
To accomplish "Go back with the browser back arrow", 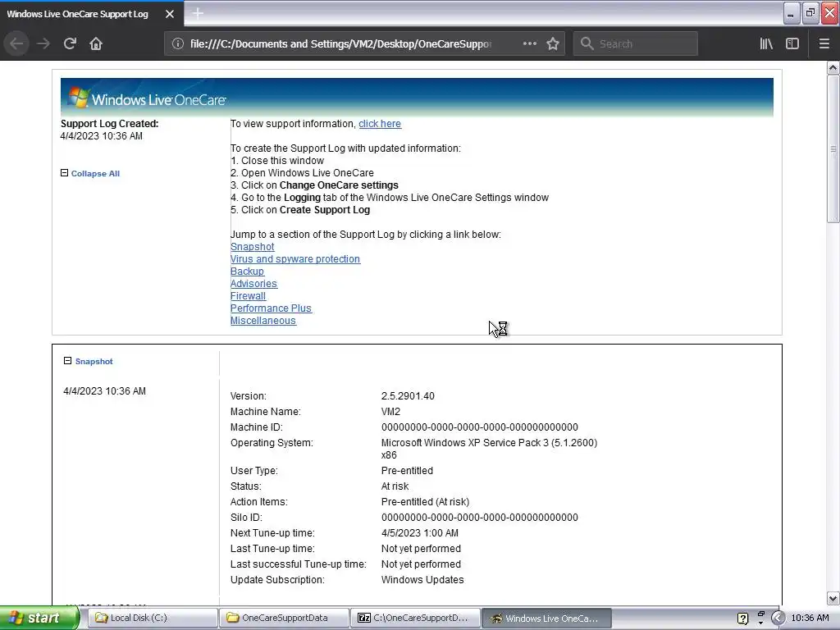I will [x=16, y=43].
